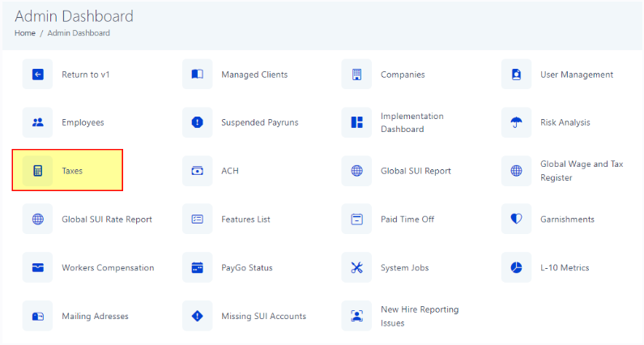Open the System Jobs tools icon
Image resolution: width=644 pixels, height=345 pixels.
pyautogui.click(x=356, y=268)
